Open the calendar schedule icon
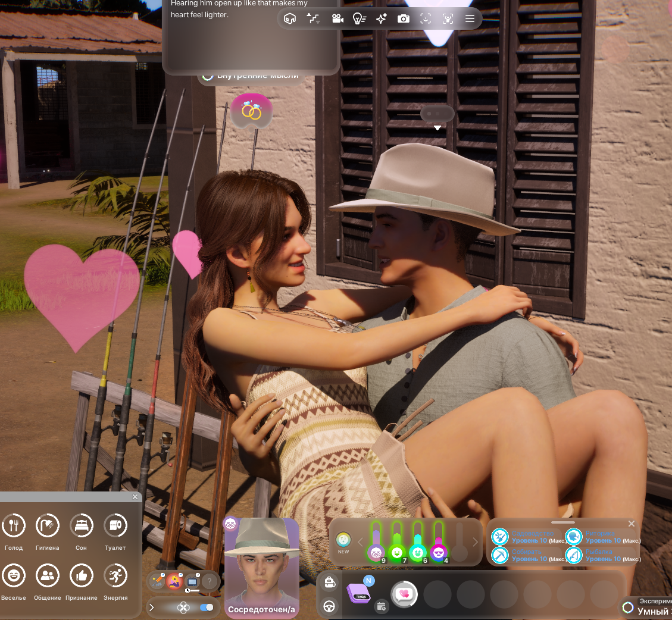This screenshot has width=672, height=620. pyautogui.click(x=382, y=606)
